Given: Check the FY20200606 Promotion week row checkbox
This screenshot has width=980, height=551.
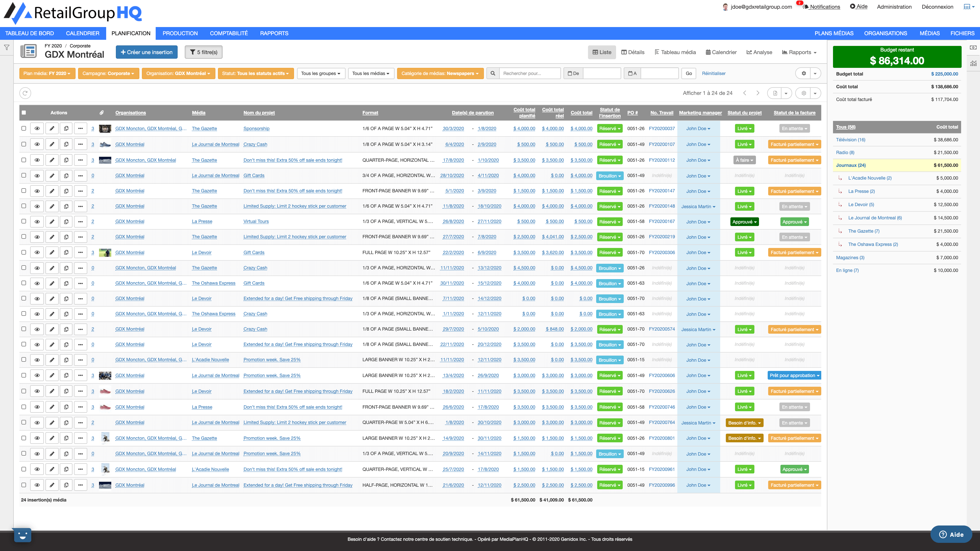Looking at the screenshot, I should [x=23, y=375].
